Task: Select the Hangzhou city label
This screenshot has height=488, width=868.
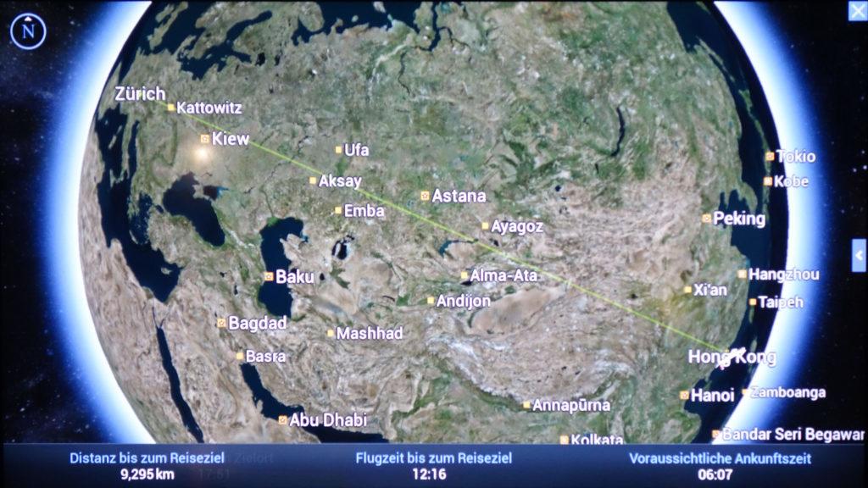Action: [x=783, y=274]
